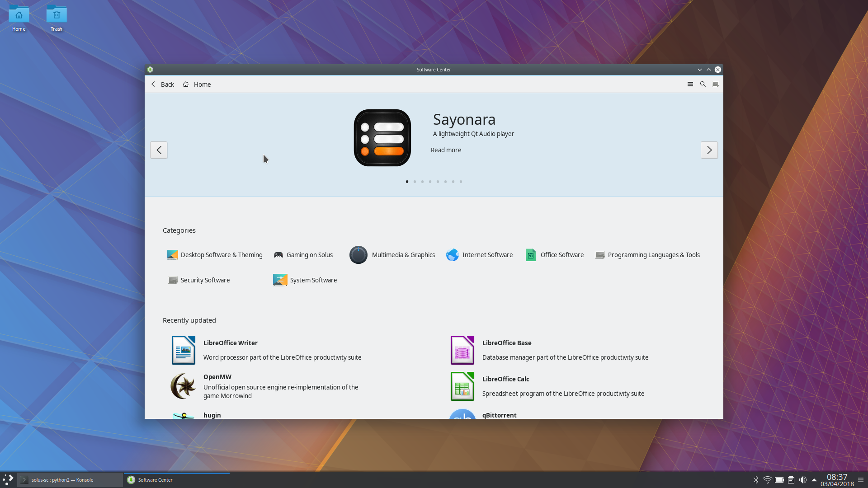Select the third carousel dot
Screen dimensions: 868x488
pos(422,182)
